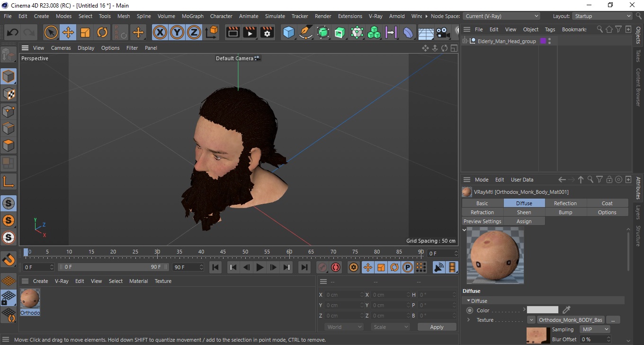Toggle Enable Snap magnet icon
This screenshot has height=345, width=644.
[x=9, y=260]
